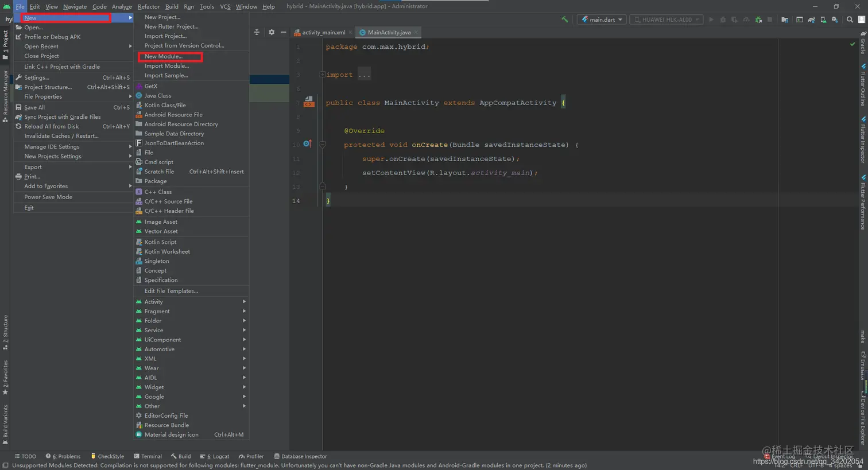Open the HUAWEI HLK-AL00 device dropdown

tap(667, 20)
